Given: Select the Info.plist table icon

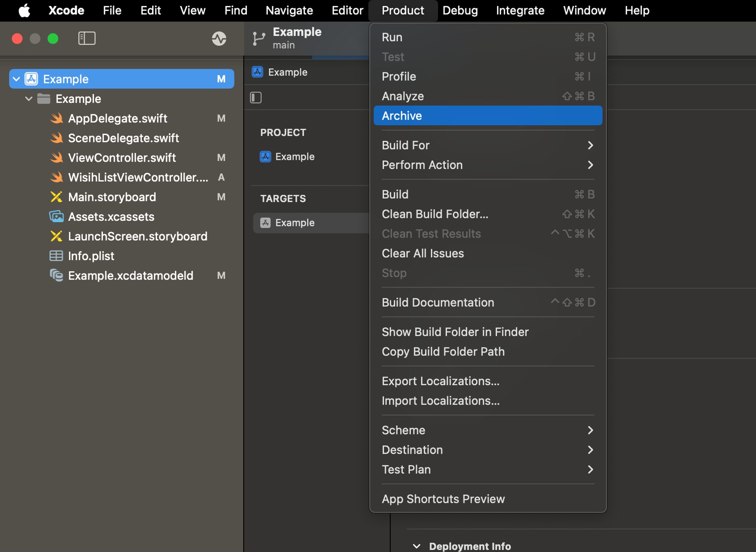Looking at the screenshot, I should [56, 256].
